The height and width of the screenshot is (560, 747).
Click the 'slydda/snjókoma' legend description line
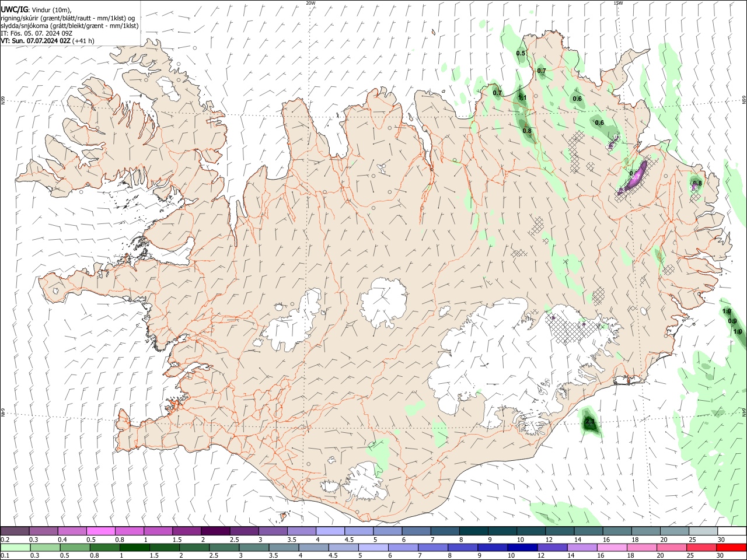69,26
